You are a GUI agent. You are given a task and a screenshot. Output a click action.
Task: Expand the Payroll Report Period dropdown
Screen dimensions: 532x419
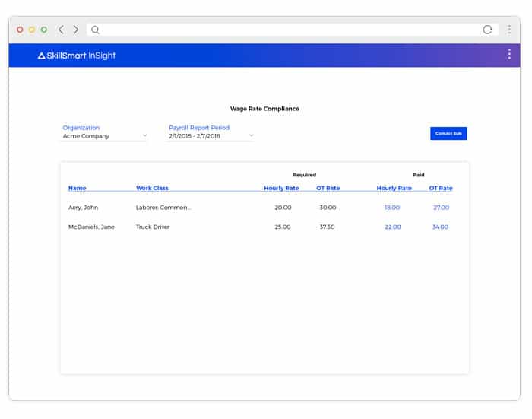tap(211, 136)
